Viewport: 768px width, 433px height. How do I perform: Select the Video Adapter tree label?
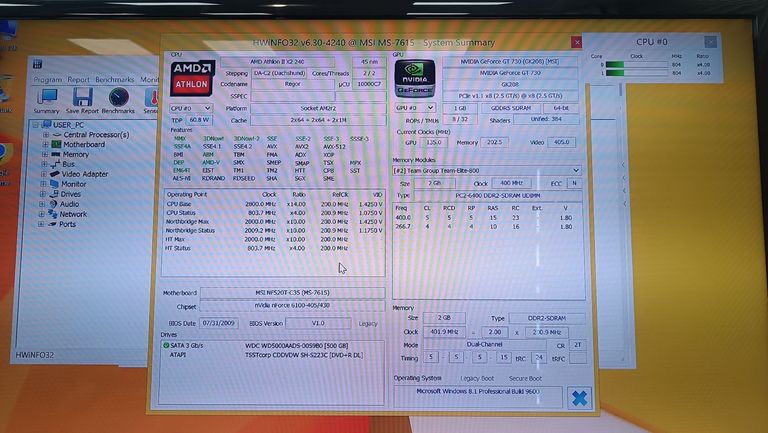(85, 174)
